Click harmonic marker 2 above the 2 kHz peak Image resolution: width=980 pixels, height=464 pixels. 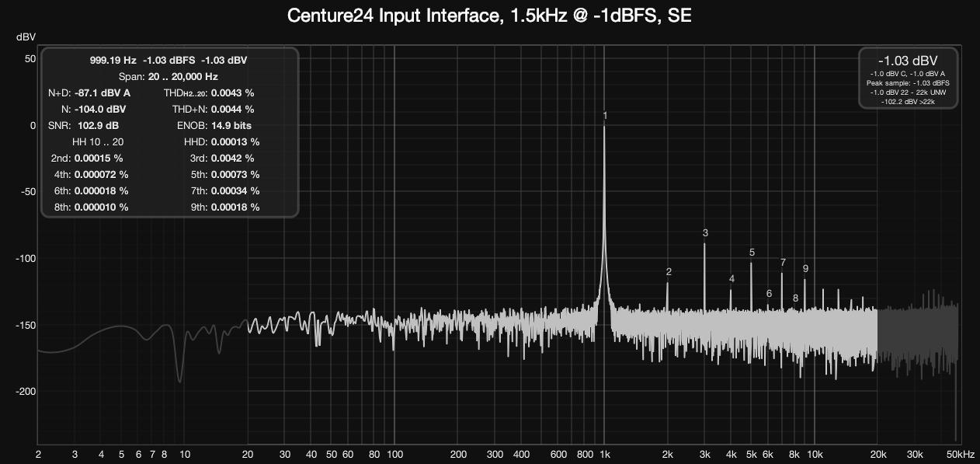coord(669,272)
